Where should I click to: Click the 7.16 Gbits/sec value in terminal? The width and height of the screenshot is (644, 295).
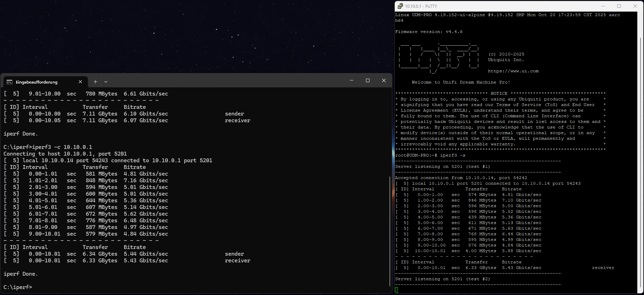146,181
